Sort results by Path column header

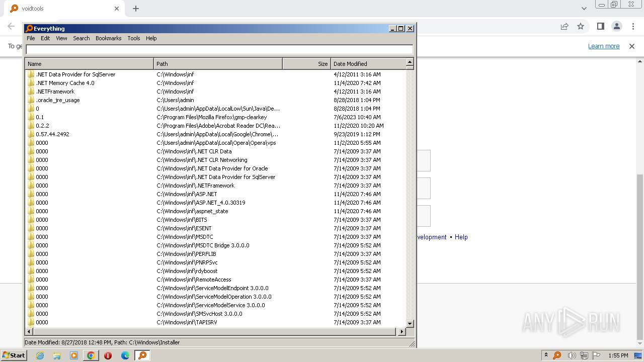click(218, 64)
